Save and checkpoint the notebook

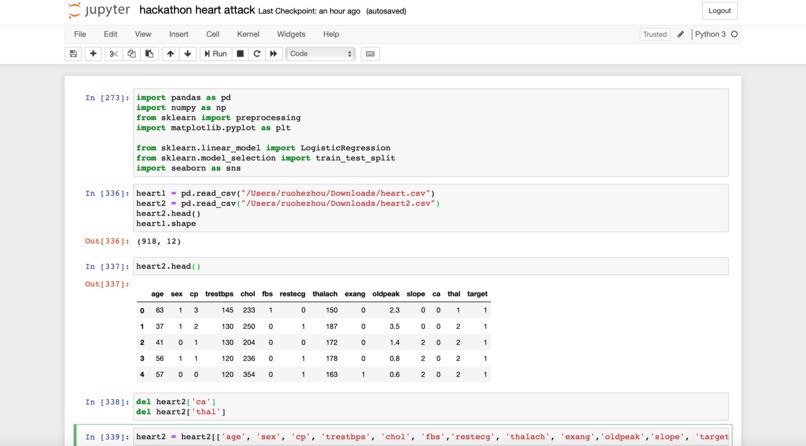point(74,53)
